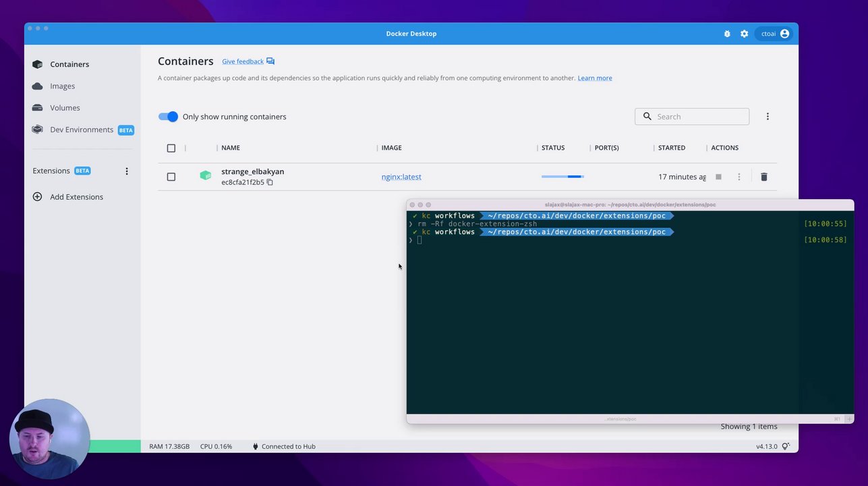Sort by the IMAGE column header
Viewport: 868px width, 486px height.
tap(392, 148)
